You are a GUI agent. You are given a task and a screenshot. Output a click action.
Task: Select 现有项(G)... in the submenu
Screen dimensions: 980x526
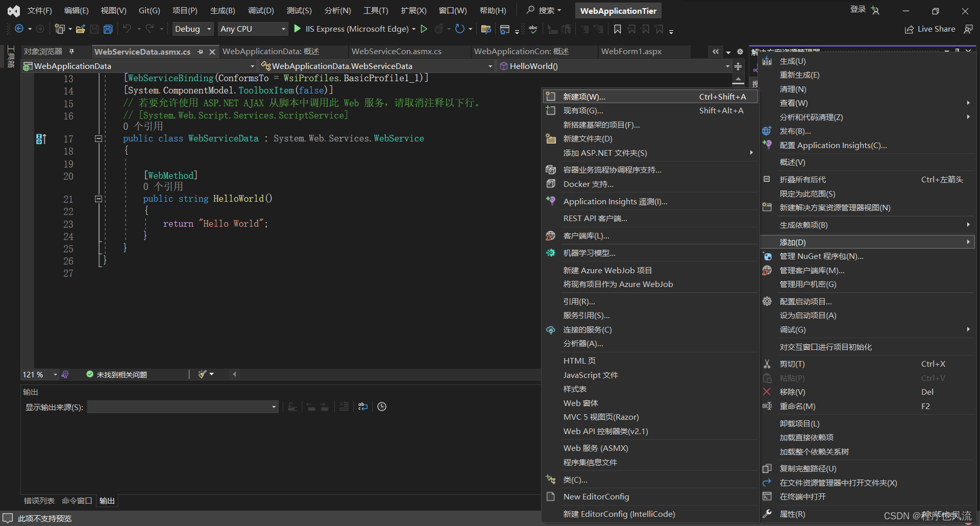click(650, 110)
